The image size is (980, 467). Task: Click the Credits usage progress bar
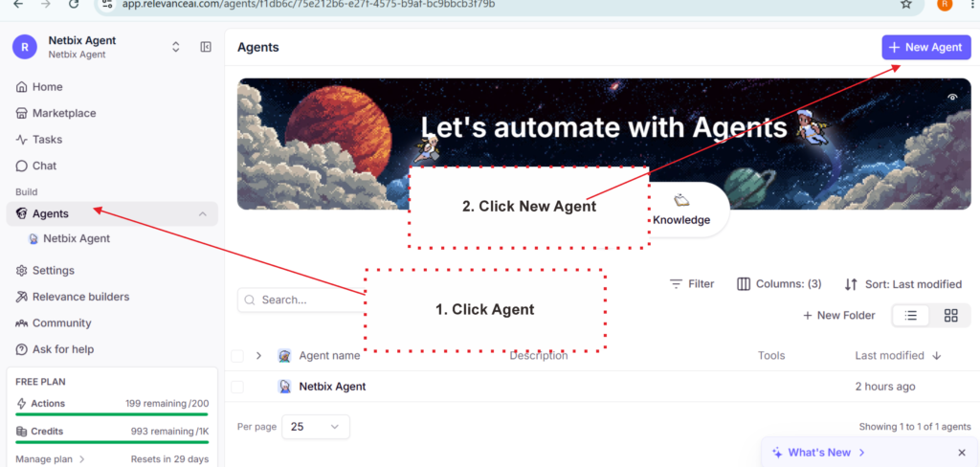(x=112, y=442)
